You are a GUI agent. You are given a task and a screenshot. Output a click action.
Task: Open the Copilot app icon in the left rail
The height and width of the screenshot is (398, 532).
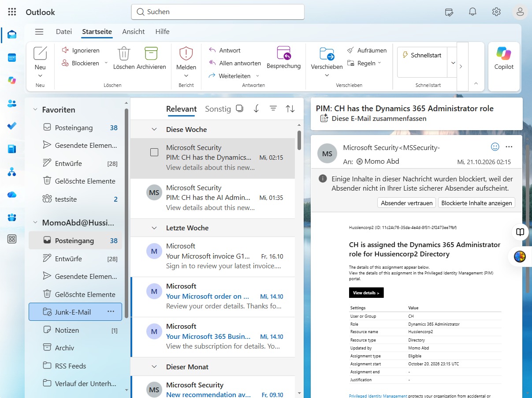point(12,80)
